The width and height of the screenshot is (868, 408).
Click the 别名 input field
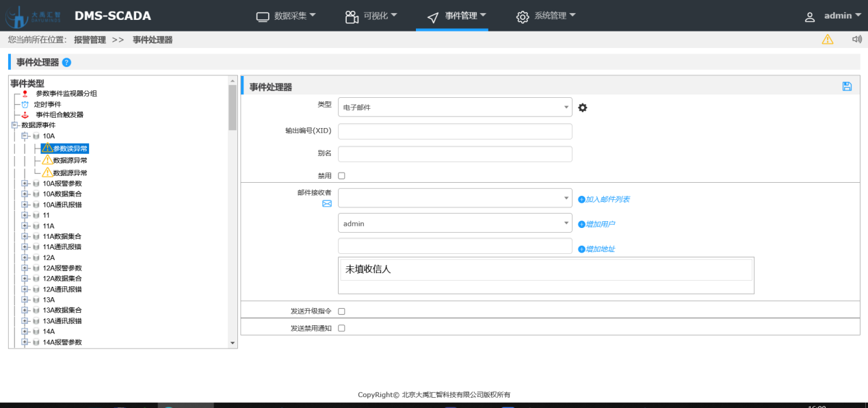coord(455,154)
